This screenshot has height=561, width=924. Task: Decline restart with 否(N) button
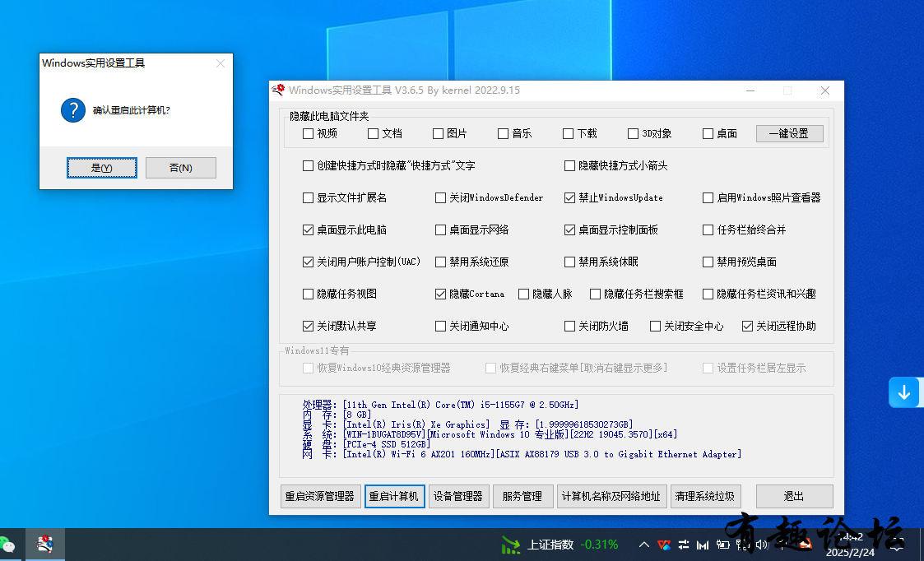tap(181, 167)
